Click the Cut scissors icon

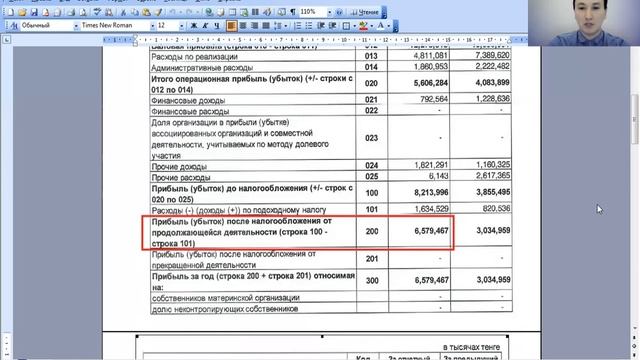[123, 12]
